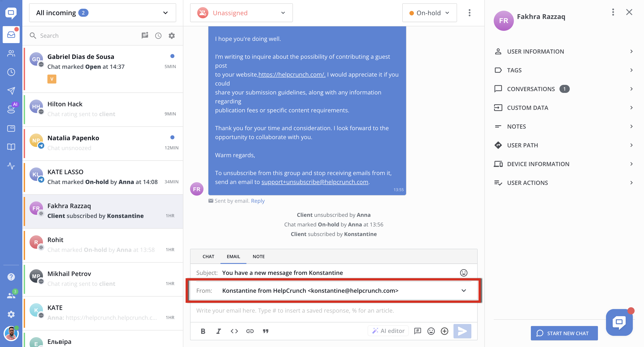Switch to the Email tab
The width and height of the screenshot is (644, 347).
click(233, 256)
